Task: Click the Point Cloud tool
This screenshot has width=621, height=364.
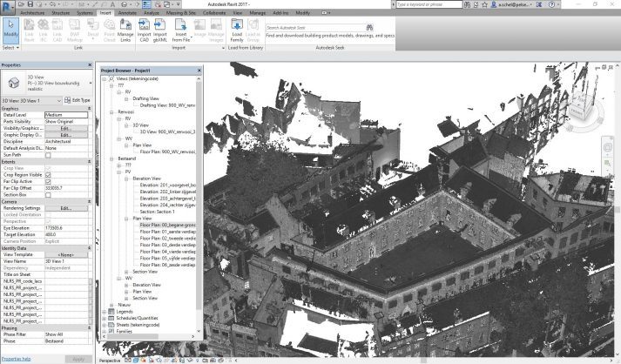Action: (x=110, y=30)
